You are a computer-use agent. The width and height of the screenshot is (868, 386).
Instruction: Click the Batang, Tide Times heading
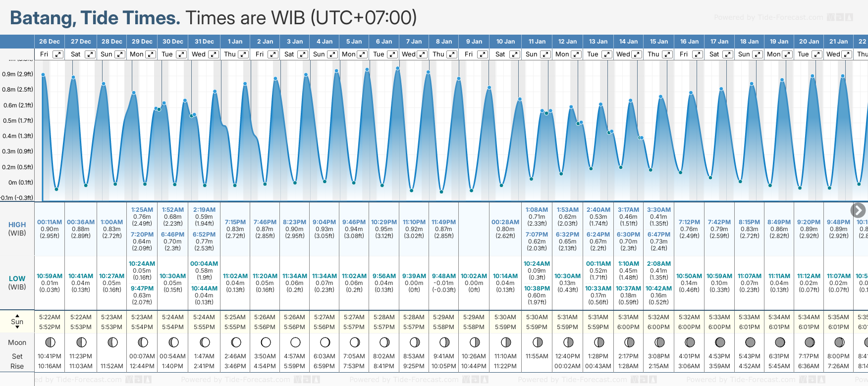[x=95, y=18]
